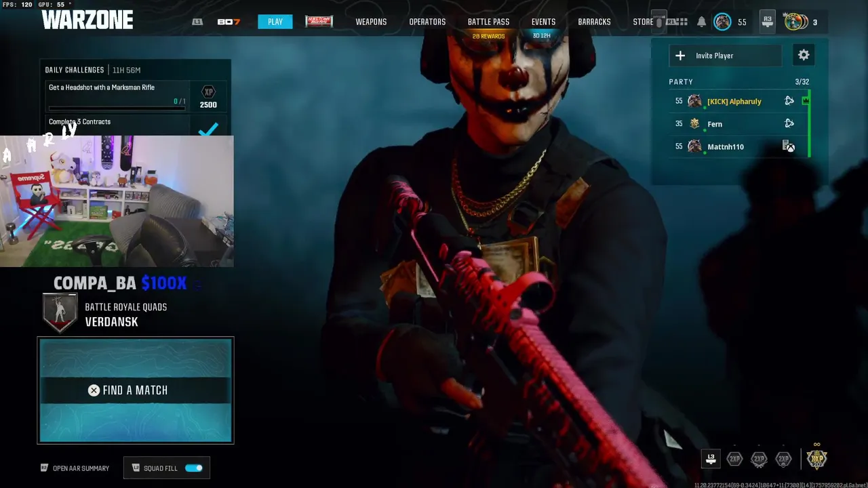The image size is (868, 488).
Task: Open the R3 social menu icon
Action: [x=767, y=22]
